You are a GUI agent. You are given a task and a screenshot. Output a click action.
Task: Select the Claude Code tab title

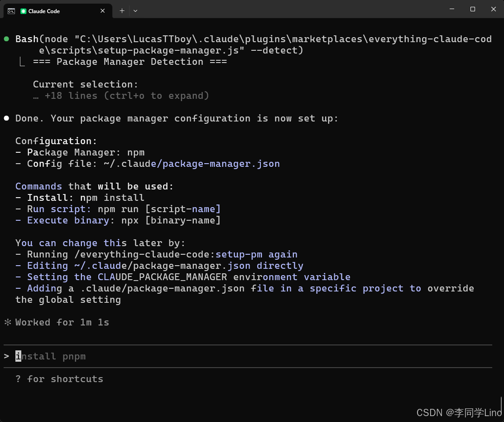tap(44, 11)
